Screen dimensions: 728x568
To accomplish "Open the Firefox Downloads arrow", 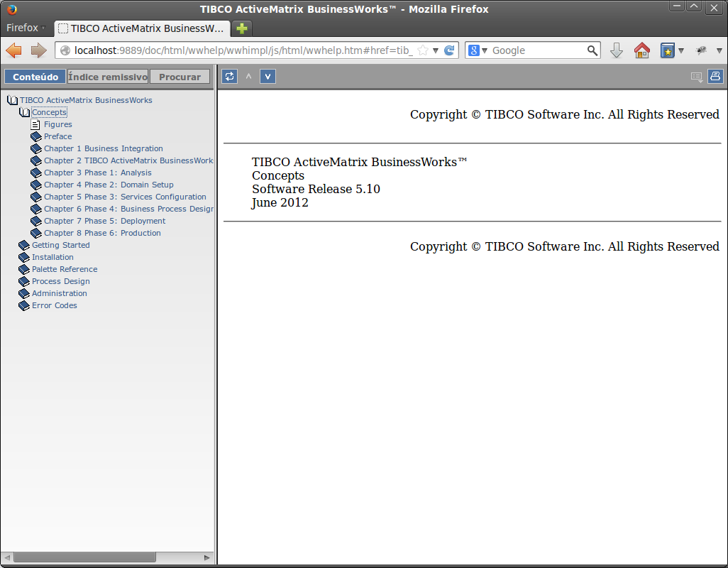I will click(616, 50).
